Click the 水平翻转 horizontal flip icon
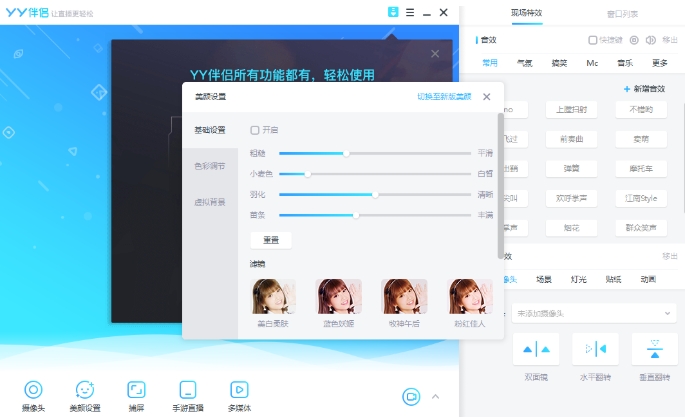 tap(595, 349)
